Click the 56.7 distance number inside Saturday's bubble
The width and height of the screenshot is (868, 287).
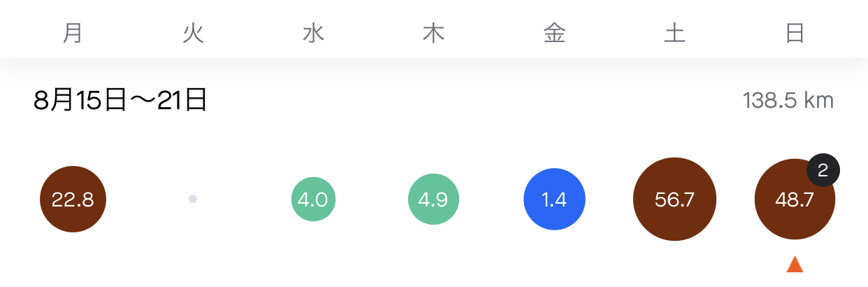pyautogui.click(x=674, y=199)
